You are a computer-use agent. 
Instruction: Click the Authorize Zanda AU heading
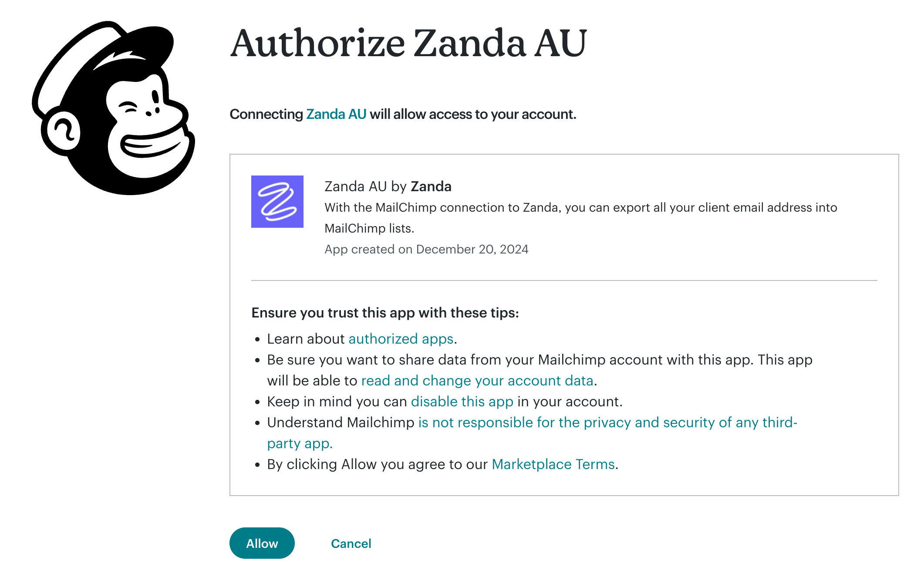click(408, 43)
